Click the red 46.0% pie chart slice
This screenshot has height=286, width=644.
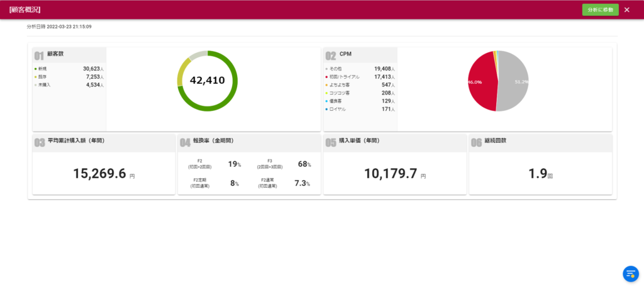pyautogui.click(x=482, y=81)
